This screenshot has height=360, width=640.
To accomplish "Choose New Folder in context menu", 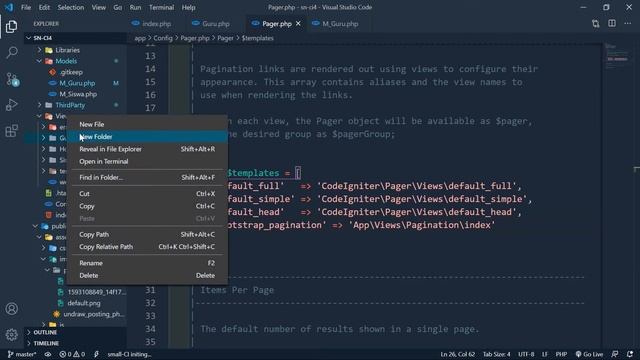I will tap(147, 137).
